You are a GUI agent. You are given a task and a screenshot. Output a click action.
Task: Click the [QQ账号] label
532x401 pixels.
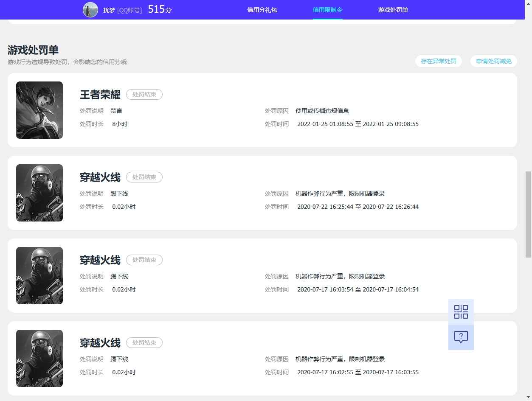coord(129,10)
